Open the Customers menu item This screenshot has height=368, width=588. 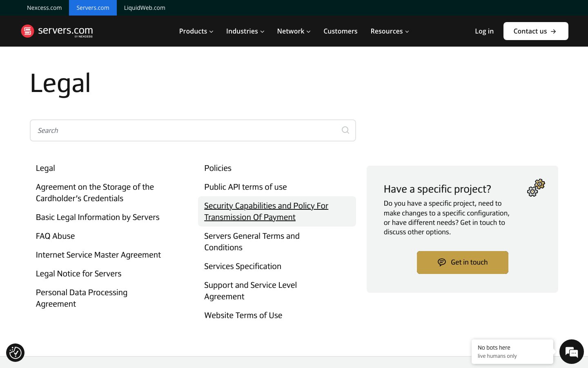[x=340, y=31]
